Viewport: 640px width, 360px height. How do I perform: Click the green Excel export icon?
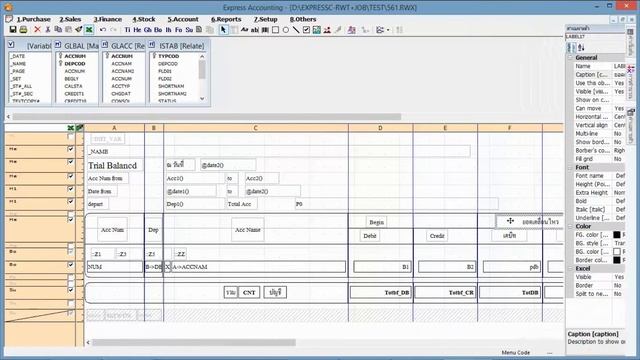pyautogui.click(x=89, y=30)
